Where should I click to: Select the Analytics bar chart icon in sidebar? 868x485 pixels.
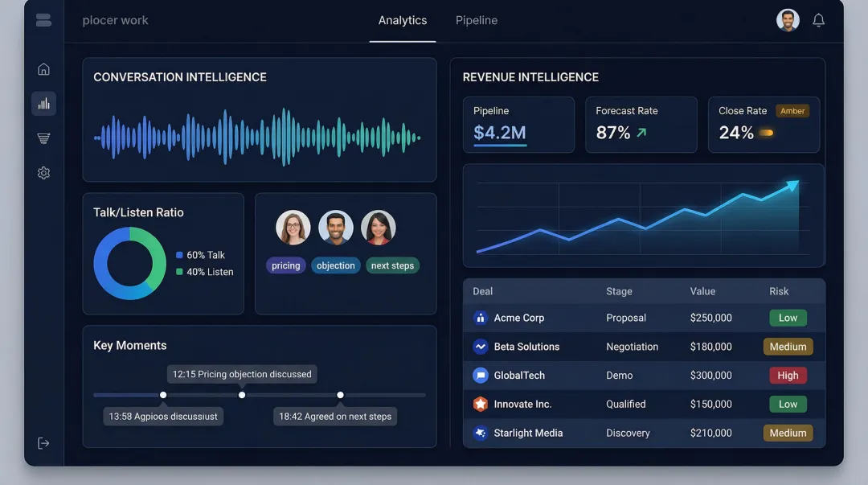[x=43, y=103]
